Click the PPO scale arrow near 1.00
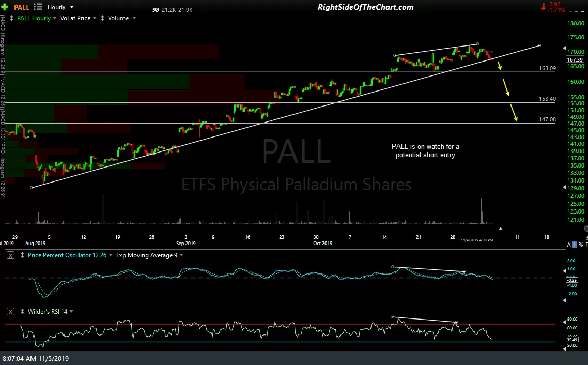 click(564, 271)
